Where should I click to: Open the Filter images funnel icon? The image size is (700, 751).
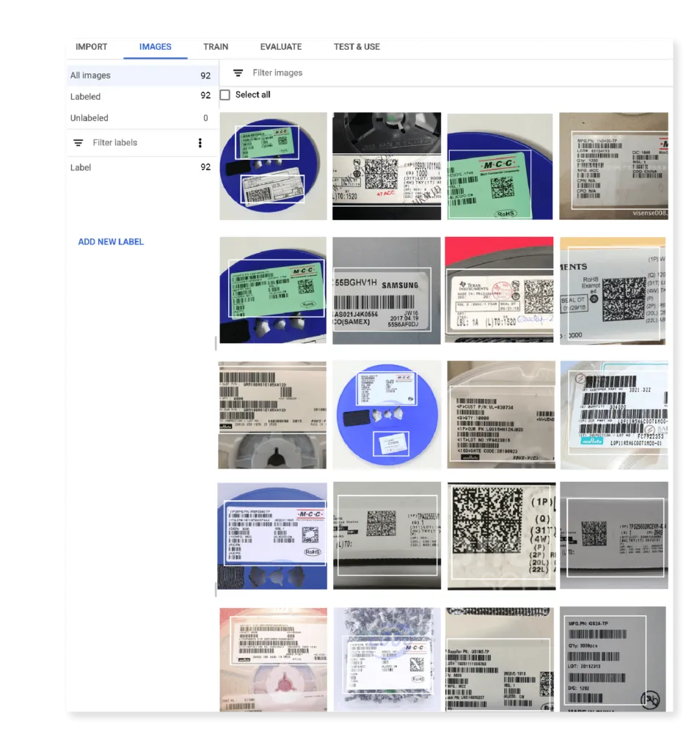237,73
